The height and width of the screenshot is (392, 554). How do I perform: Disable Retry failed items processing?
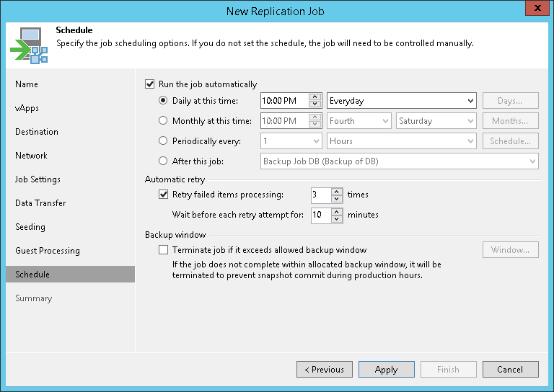point(163,195)
